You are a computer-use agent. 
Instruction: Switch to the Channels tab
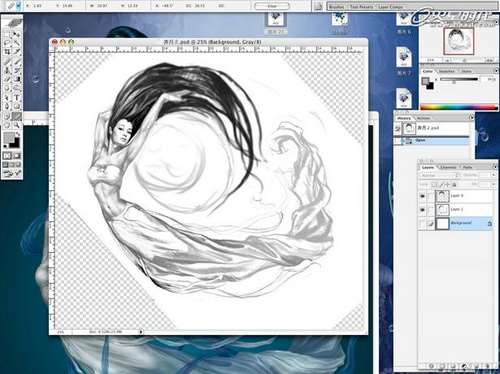coord(448,167)
